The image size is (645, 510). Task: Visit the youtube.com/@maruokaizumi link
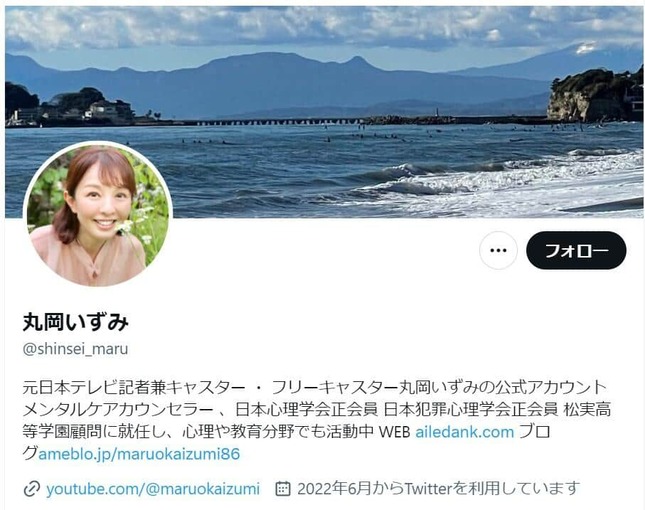tap(153, 489)
